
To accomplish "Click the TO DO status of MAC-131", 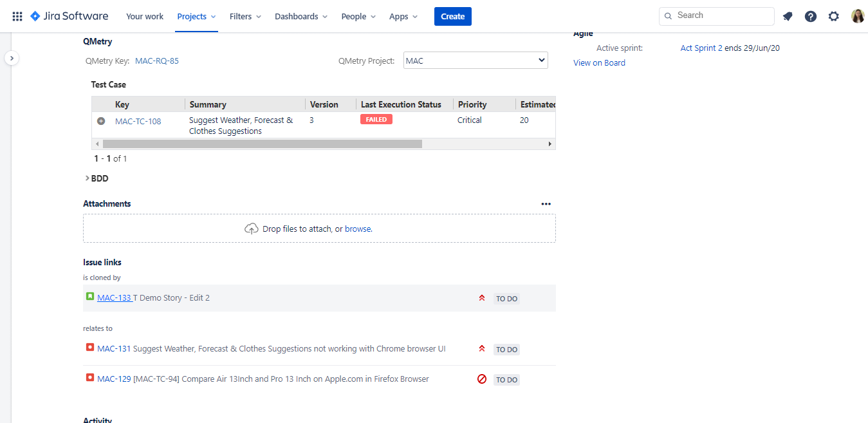I will pos(507,350).
